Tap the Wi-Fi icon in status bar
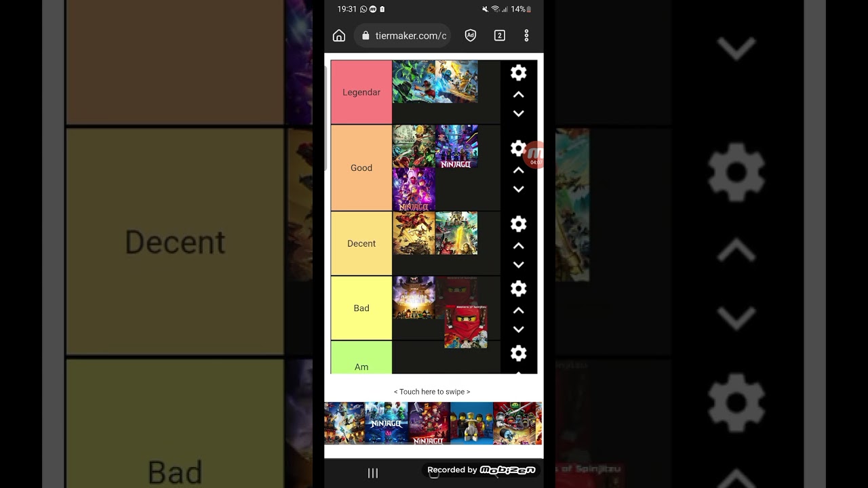This screenshot has height=488, width=868. tap(495, 9)
